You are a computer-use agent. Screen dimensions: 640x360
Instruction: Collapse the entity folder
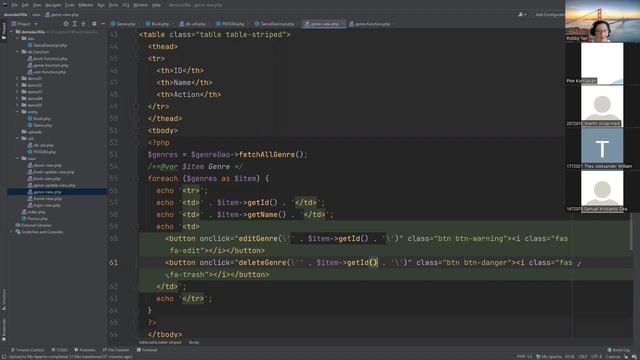18,112
